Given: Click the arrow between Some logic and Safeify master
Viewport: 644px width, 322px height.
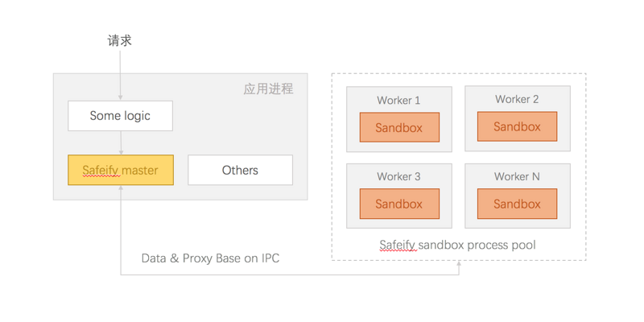Looking at the screenshot, I should click(120, 142).
